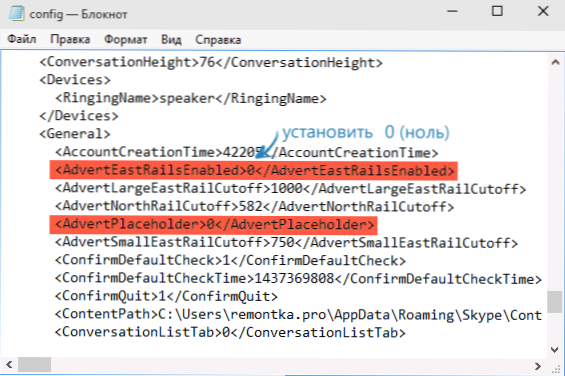Screen dimensions: 565x376
Task: Click the horizontal scrollbar right arrow
Action: tap(538, 366)
